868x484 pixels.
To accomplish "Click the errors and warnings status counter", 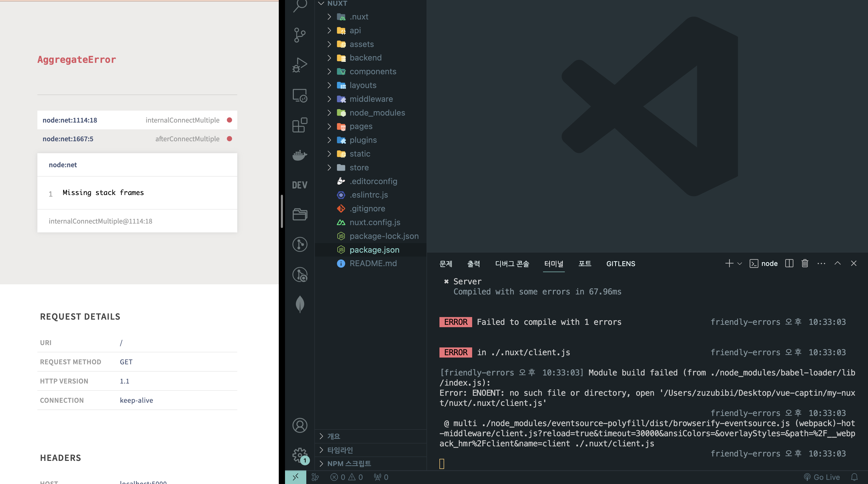I will pyautogui.click(x=347, y=477).
